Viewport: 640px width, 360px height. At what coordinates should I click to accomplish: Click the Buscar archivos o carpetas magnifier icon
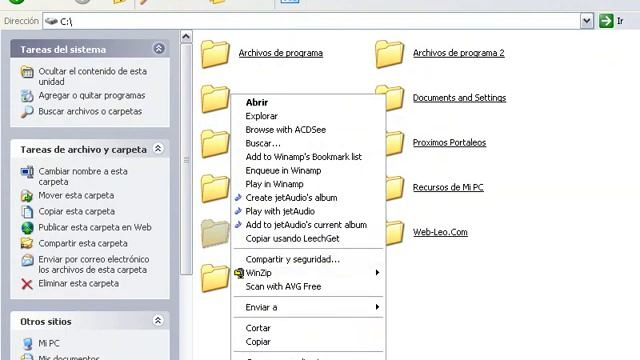click(27, 111)
